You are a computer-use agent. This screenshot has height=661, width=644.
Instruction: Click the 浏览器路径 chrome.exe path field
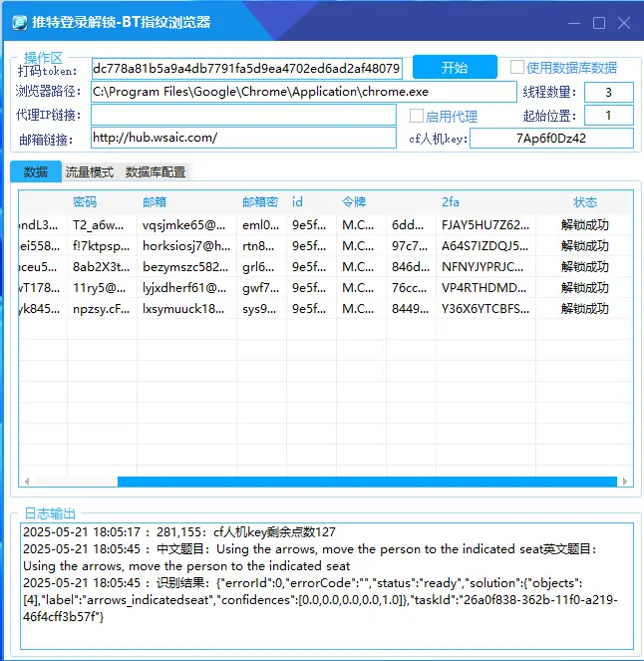tap(304, 92)
